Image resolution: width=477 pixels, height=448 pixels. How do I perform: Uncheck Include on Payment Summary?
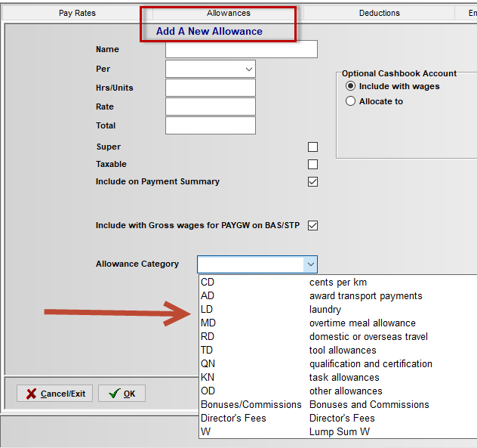(x=312, y=182)
